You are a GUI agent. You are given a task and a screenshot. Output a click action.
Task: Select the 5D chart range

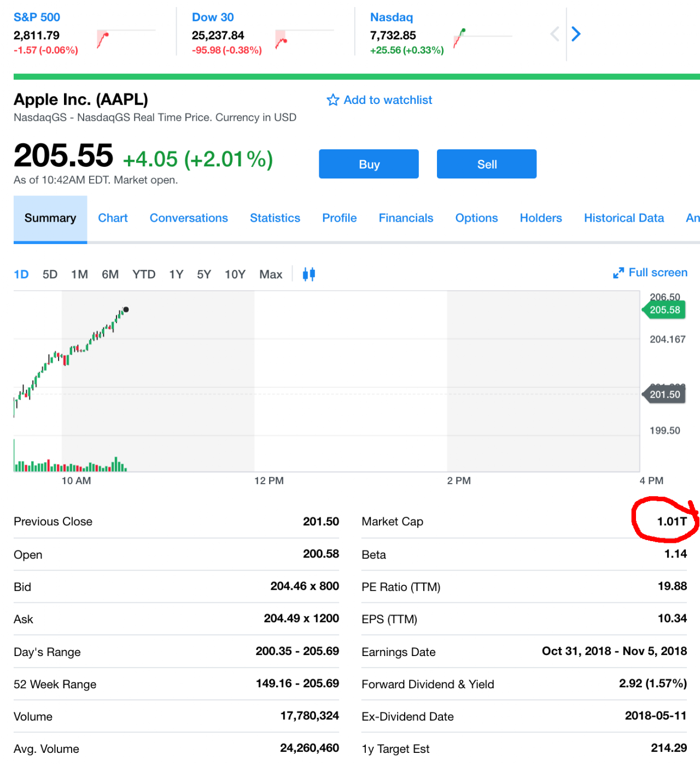50,275
